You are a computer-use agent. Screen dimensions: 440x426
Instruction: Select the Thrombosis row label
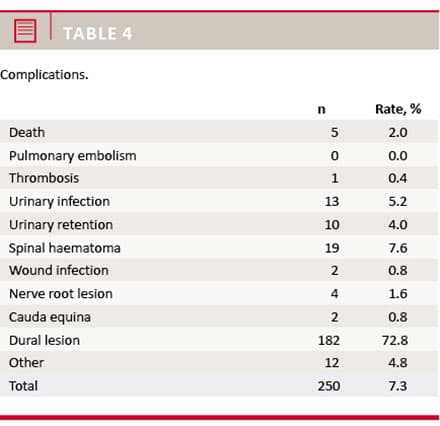click(44, 178)
